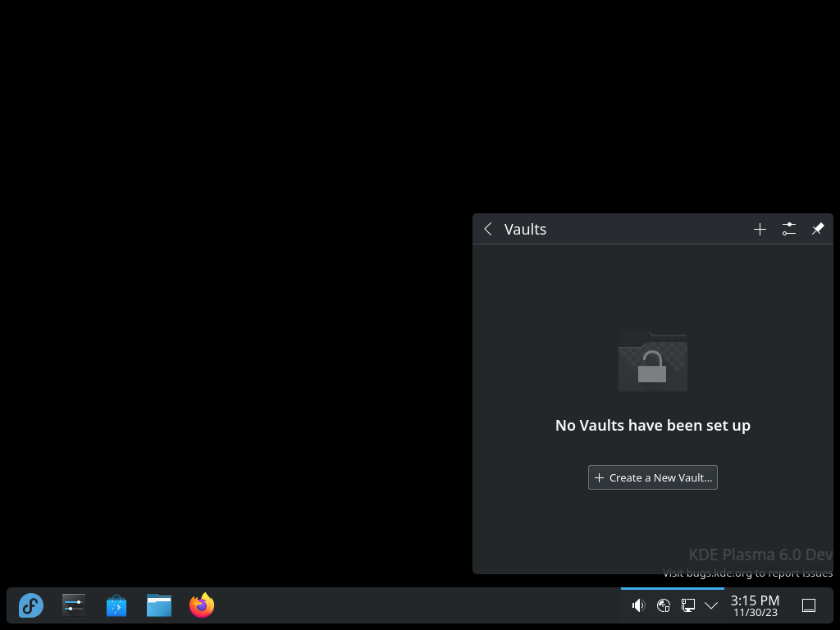The height and width of the screenshot is (630, 840).
Task: Open the clock showing 3:15 PM
Action: 755,605
